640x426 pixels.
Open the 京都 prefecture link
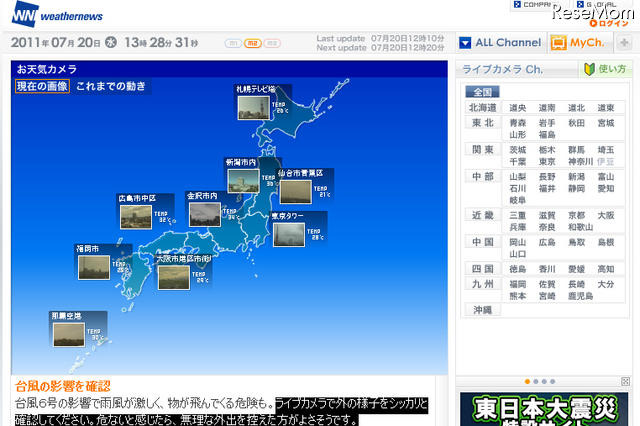[576, 215]
